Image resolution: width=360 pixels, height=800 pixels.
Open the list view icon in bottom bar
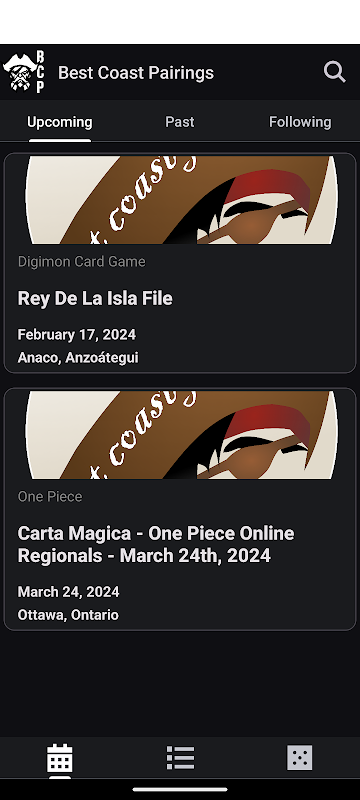(x=180, y=758)
